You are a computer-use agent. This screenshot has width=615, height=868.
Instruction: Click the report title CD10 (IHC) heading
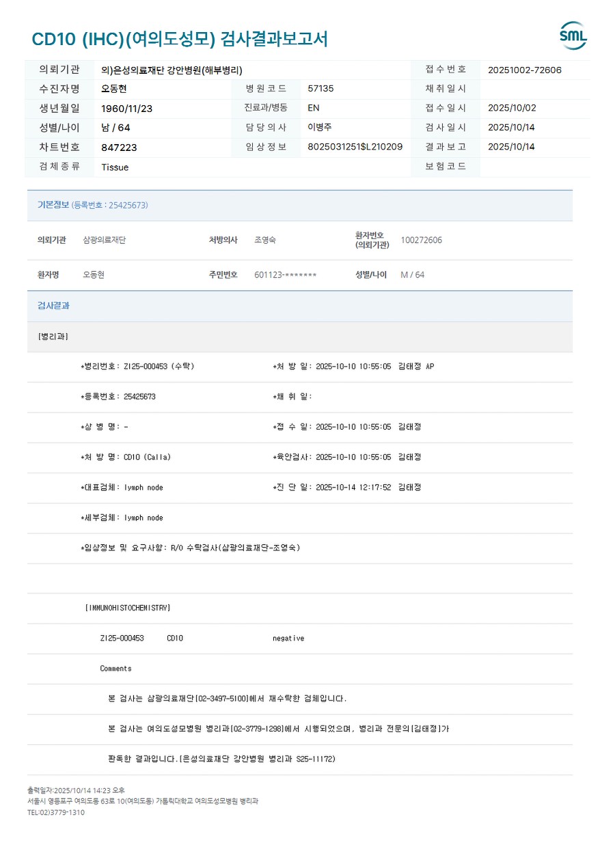tap(180, 39)
